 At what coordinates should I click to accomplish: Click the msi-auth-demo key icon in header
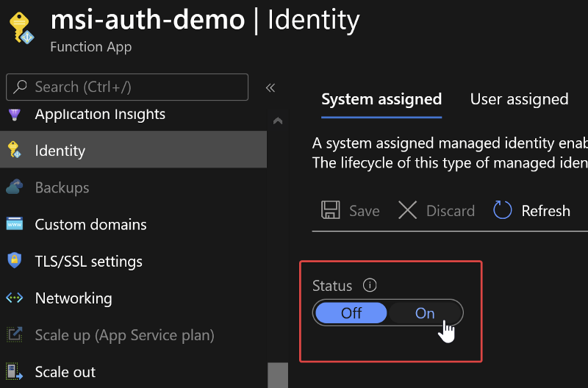[x=21, y=28]
